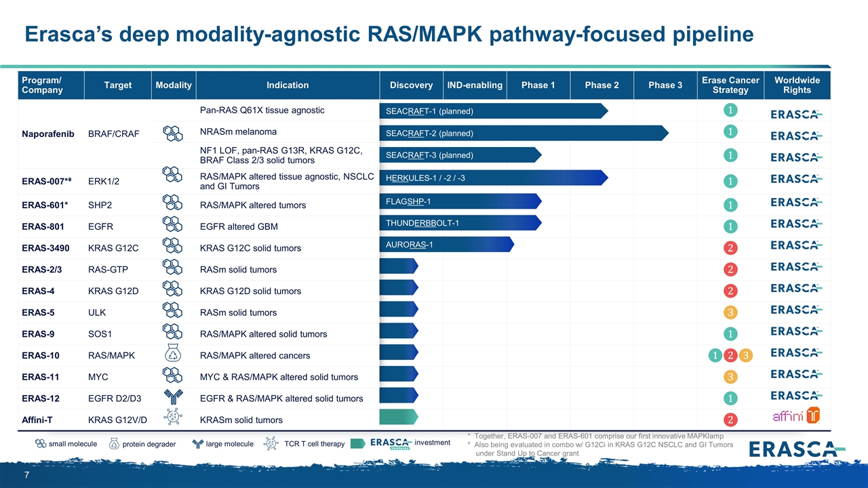Click the SEACRAFT-2 (planned) progress bar

point(524,133)
